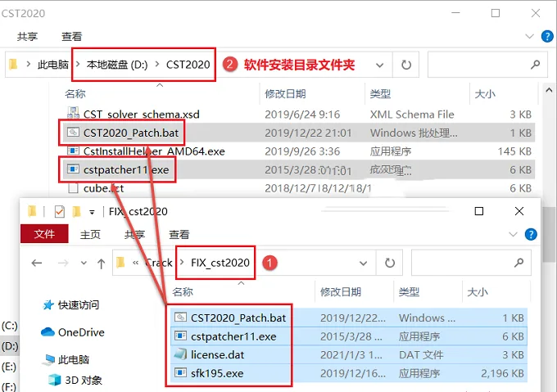Open address history dropdown in FIX_cst2020 window
The image size is (557, 392).
point(363,264)
